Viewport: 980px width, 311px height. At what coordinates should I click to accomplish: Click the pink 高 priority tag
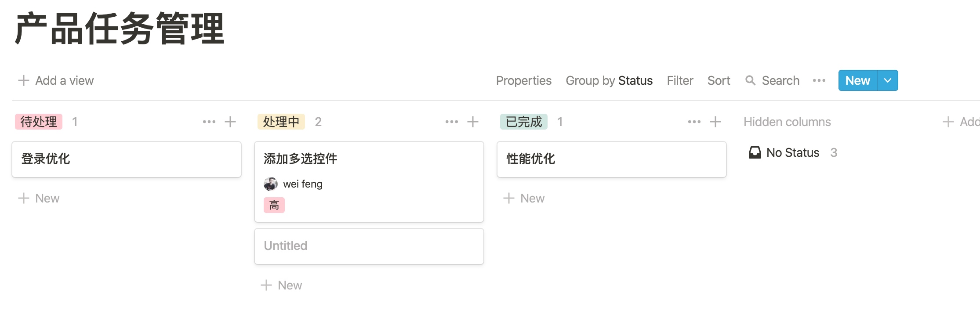click(x=274, y=205)
